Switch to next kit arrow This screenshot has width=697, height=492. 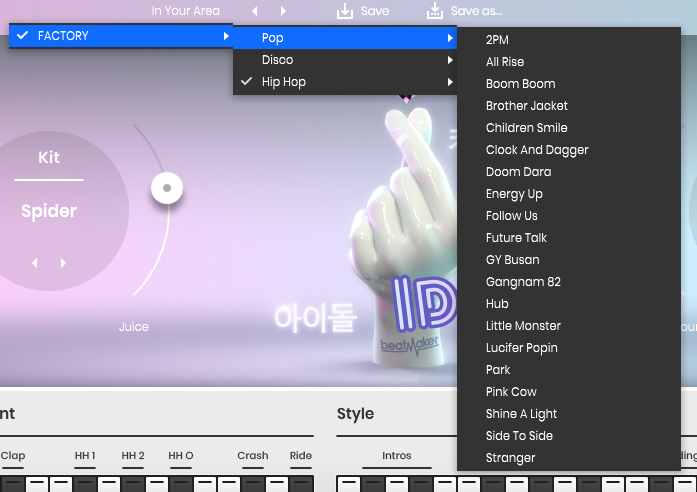[x=63, y=263]
